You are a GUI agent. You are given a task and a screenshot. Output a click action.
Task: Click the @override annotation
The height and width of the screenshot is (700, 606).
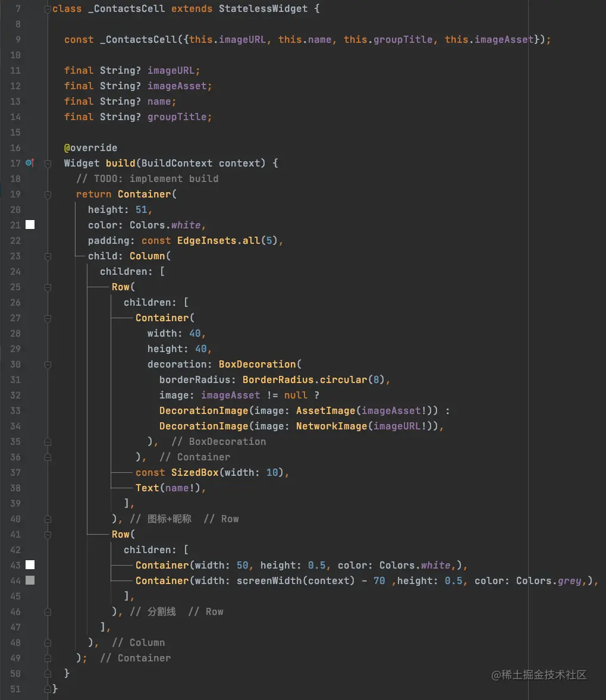pyautogui.click(x=90, y=147)
